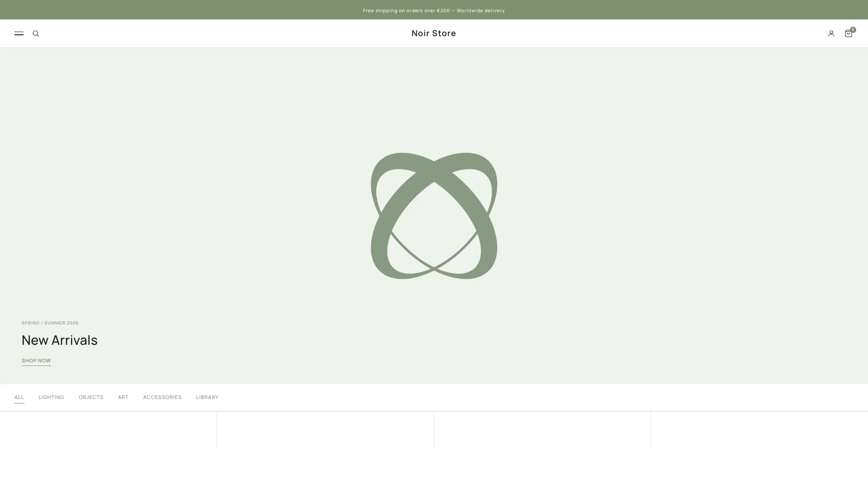868x488 pixels.
Task: Open the second product card in grid
Action: [x=325, y=430]
